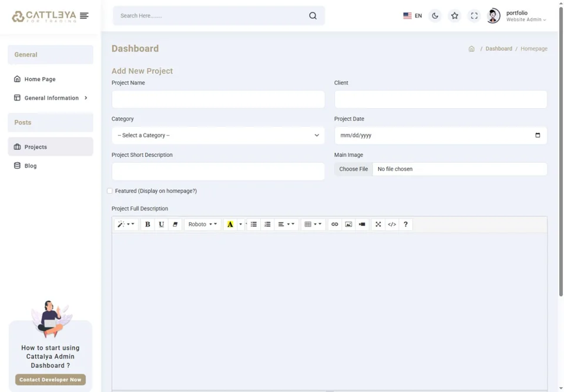Click the Home Page house icon
Viewport: 564px width, 392px height.
click(17, 79)
